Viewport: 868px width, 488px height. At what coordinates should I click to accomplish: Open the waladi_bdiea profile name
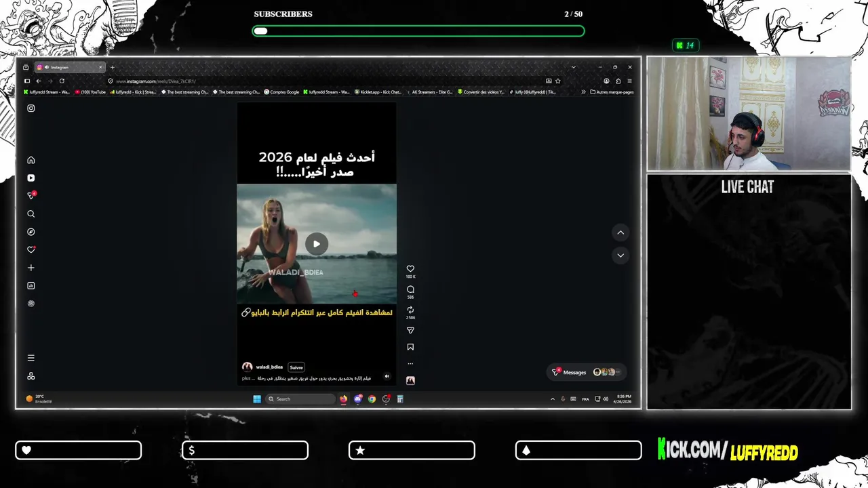click(x=269, y=367)
